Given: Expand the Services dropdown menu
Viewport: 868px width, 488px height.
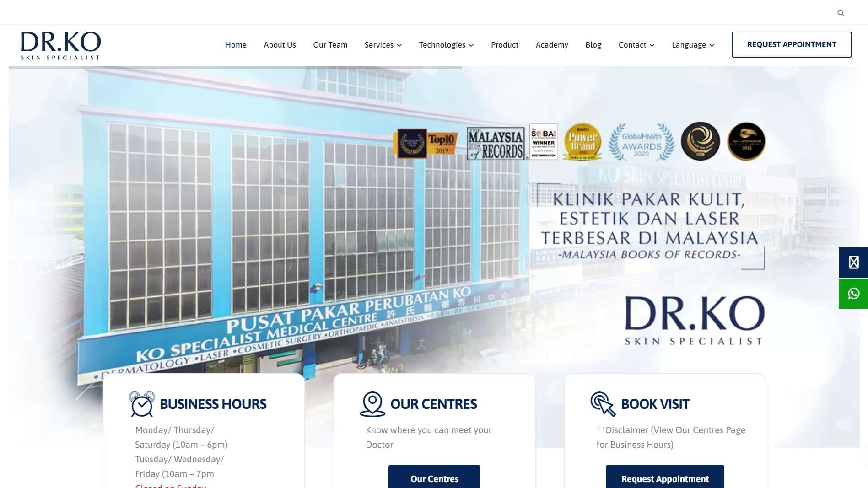Looking at the screenshot, I should coord(383,45).
